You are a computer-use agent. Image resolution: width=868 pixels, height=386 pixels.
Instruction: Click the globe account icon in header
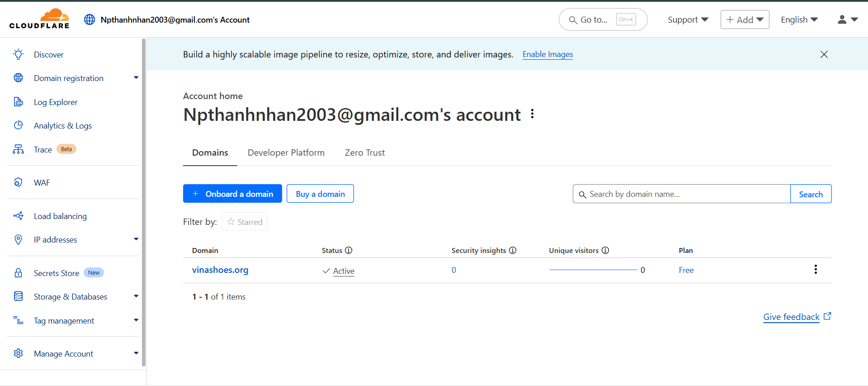(90, 19)
